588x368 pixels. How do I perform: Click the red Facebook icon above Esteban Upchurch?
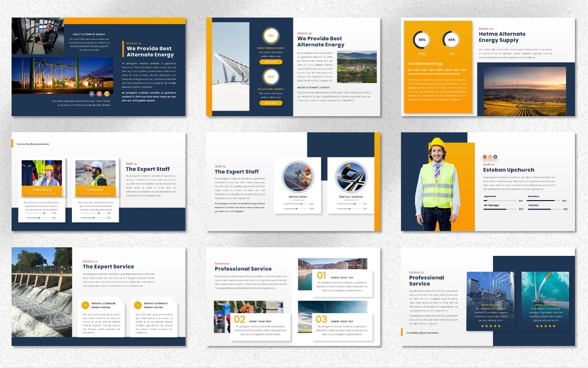(x=485, y=157)
